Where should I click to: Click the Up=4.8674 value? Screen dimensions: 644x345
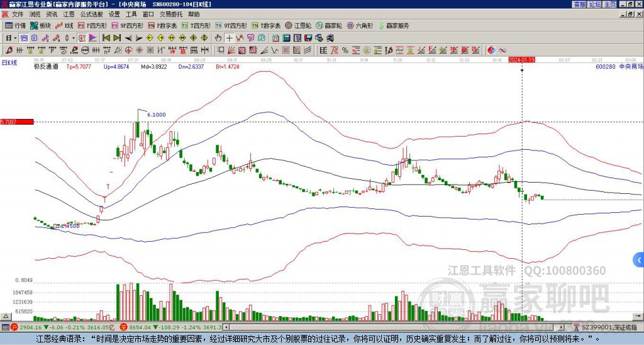pyautogui.click(x=116, y=66)
